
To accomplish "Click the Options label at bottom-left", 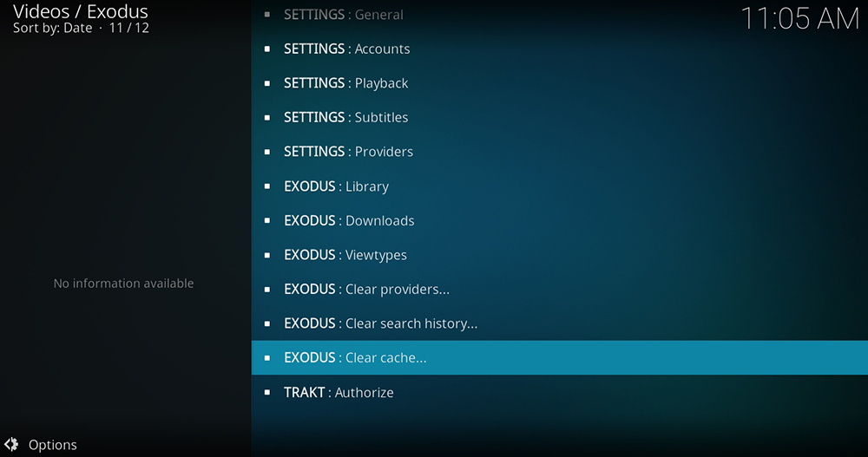I will pyautogui.click(x=53, y=445).
